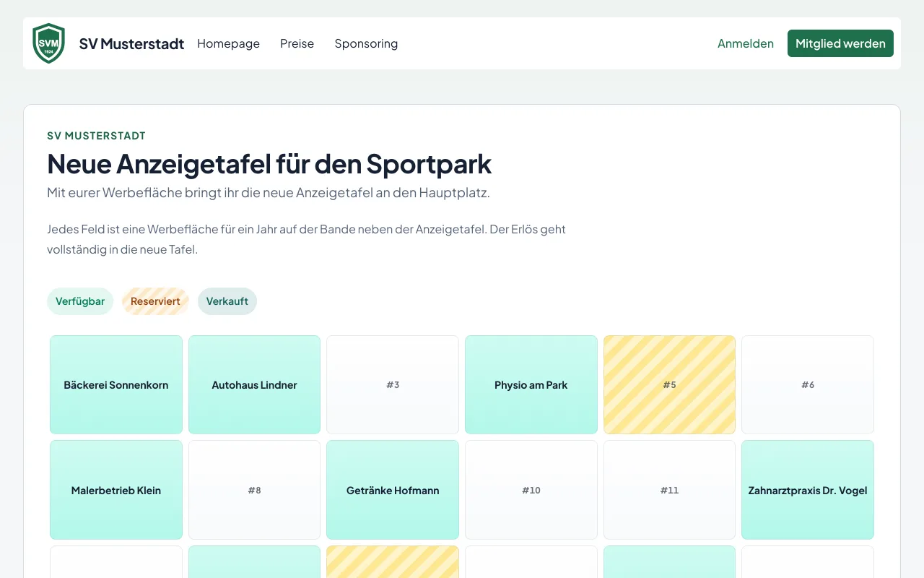Click the Mitglied werden button
Screen dimensions: 924x578
[x=840, y=43]
